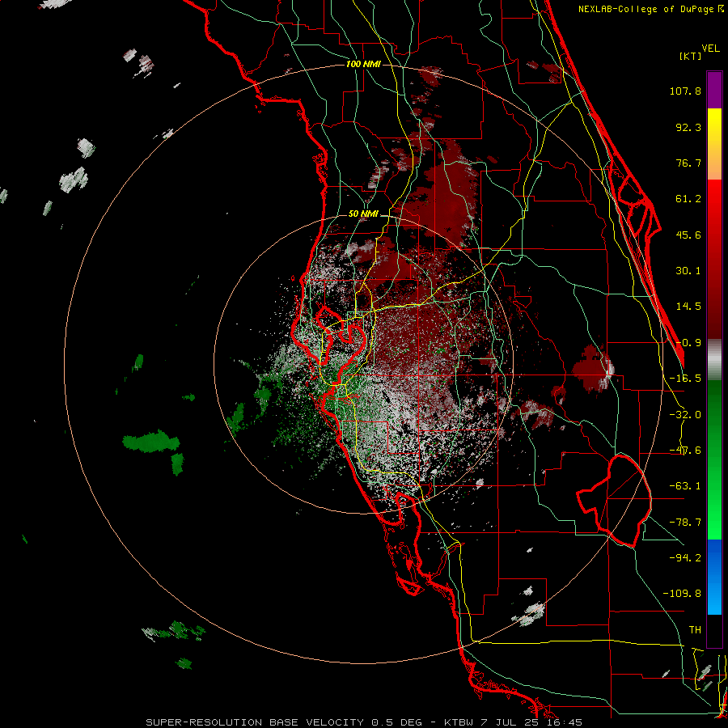Click the Super-Resolution Base Velocity caption
This screenshot has height=728, width=728.
click(x=363, y=722)
